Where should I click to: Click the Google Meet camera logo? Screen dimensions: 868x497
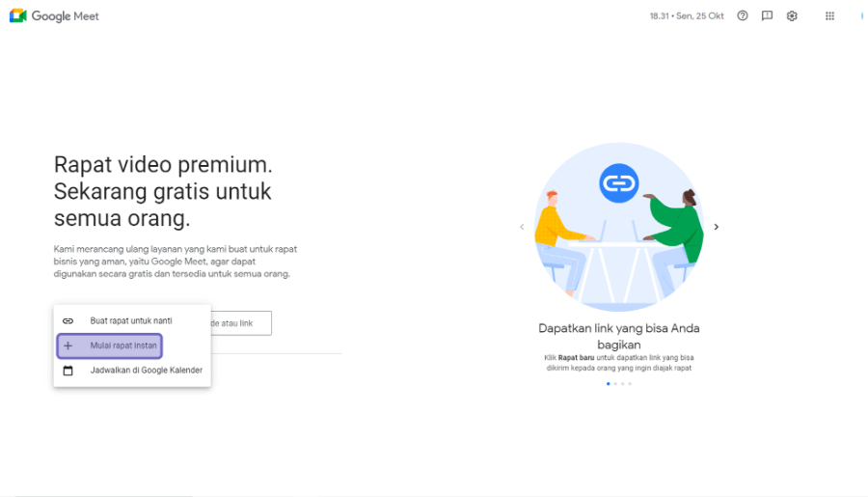pos(17,16)
